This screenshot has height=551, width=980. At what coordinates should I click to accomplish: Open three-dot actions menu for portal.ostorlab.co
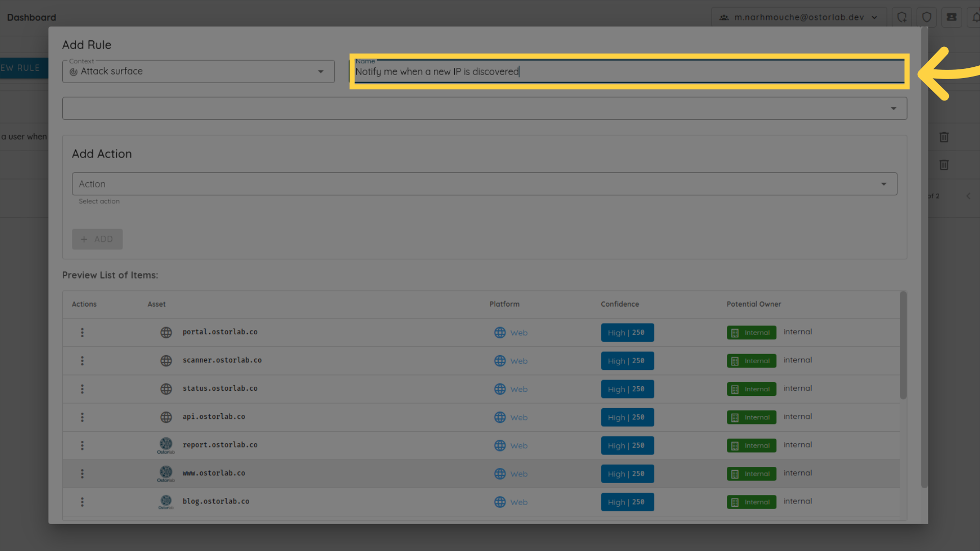click(82, 333)
